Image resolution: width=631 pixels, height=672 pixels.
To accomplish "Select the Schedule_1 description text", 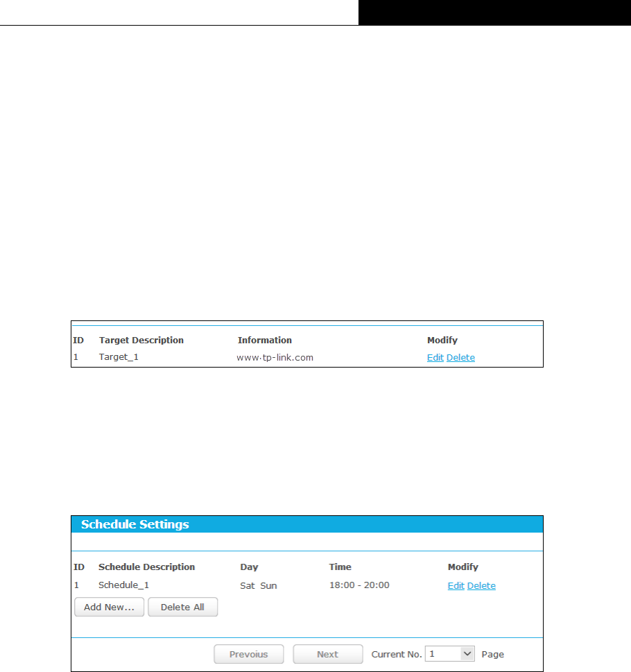I will click(124, 585).
